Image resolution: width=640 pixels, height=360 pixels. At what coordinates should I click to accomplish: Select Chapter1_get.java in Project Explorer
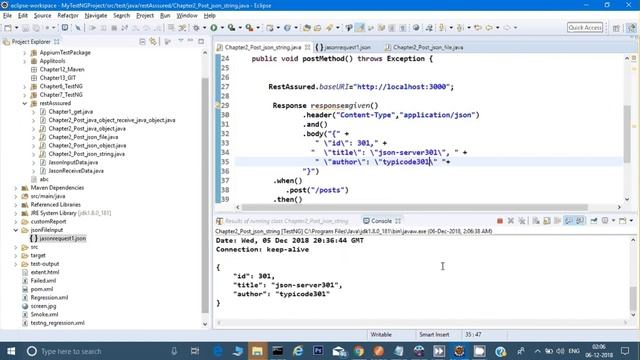(71, 111)
